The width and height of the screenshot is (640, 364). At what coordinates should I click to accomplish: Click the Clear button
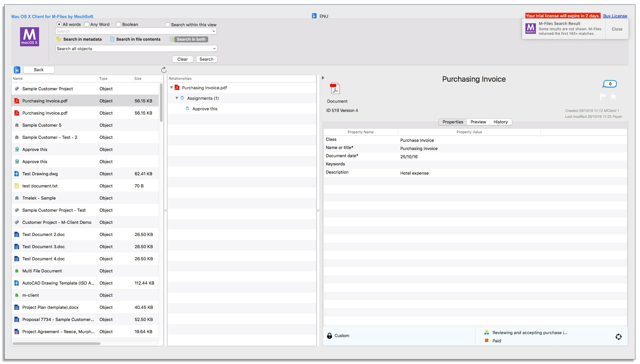point(183,59)
